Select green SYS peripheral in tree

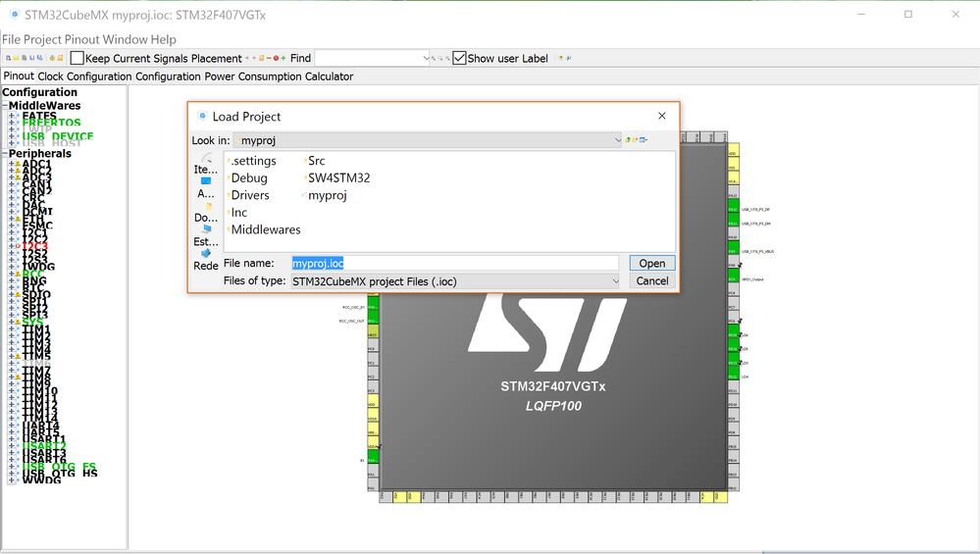click(32, 323)
